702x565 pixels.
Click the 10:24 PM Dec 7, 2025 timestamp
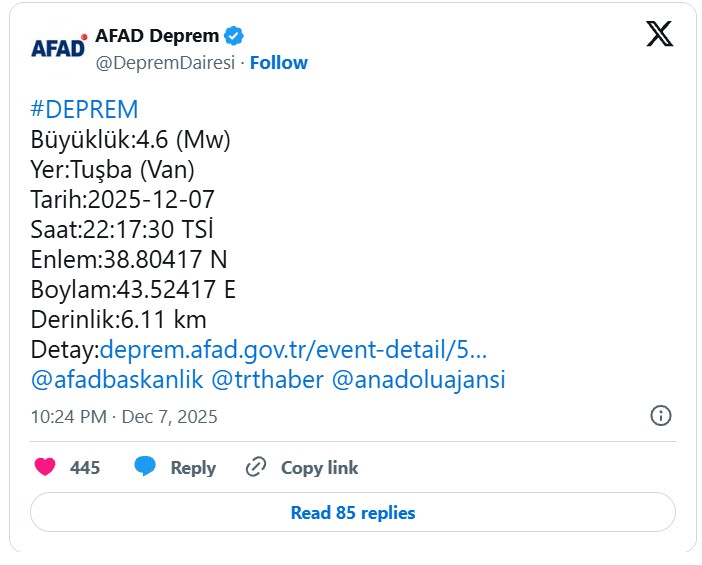point(124,416)
